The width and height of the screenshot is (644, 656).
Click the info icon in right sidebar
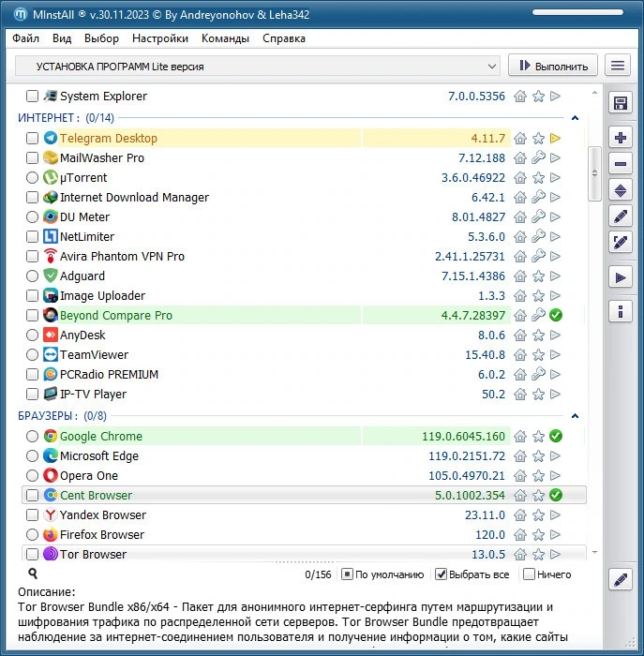pos(620,311)
